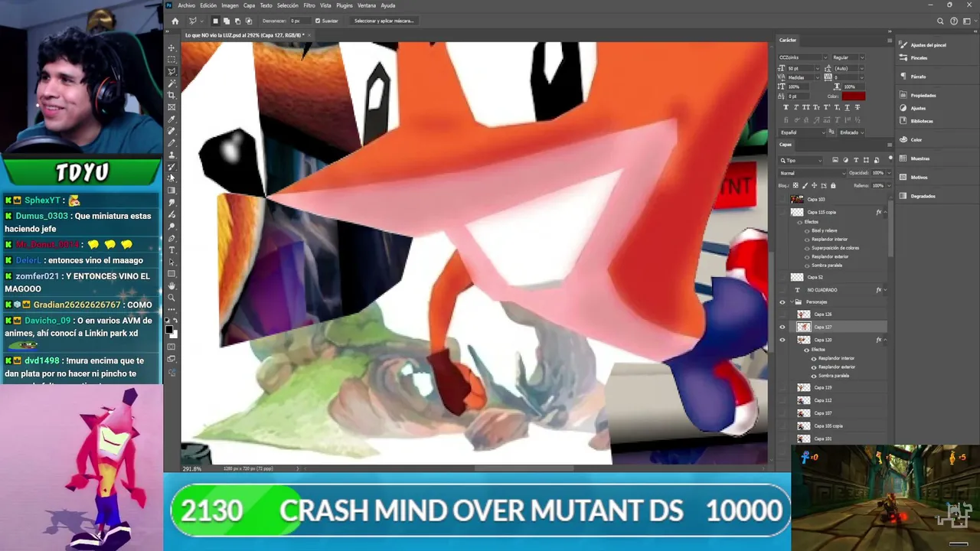Toggle layer filtering switch in Capas

890,158
